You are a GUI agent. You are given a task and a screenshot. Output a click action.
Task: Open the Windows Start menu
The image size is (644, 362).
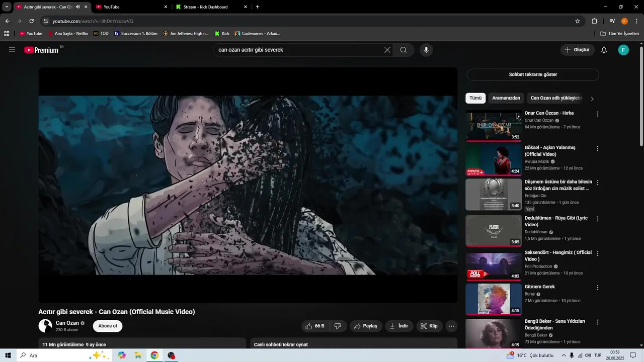click(8, 355)
